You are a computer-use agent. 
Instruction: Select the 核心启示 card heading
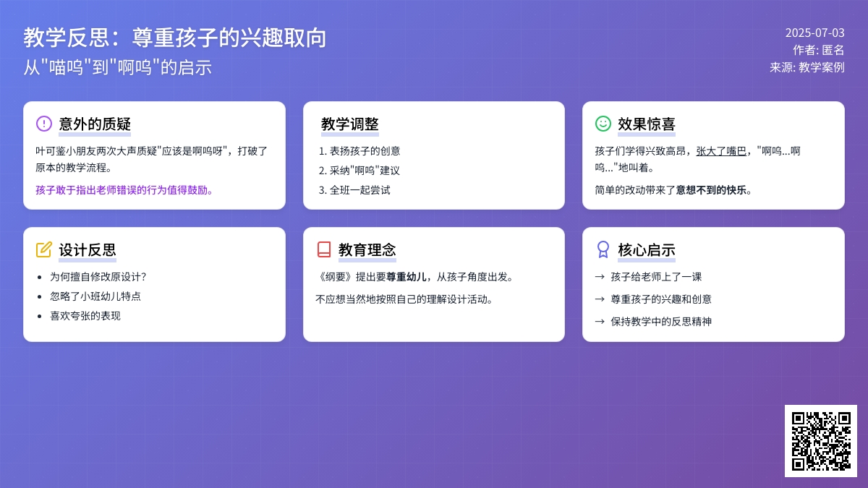(647, 250)
